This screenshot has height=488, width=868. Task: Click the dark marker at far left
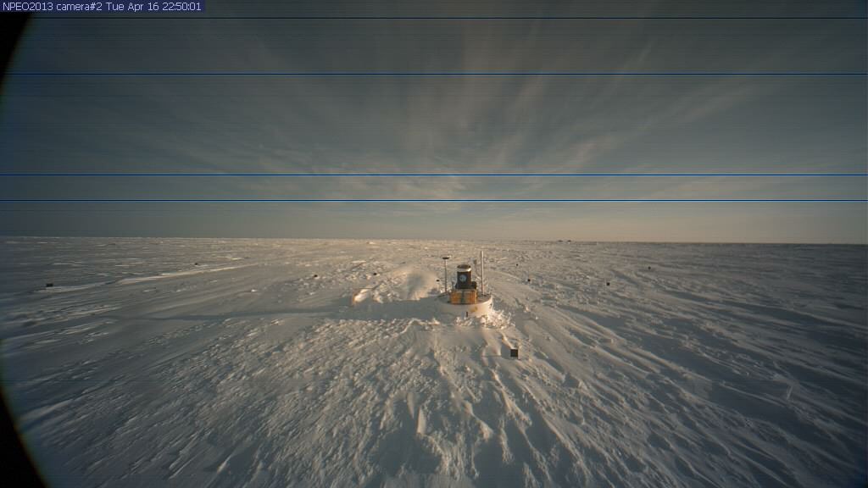(49, 285)
